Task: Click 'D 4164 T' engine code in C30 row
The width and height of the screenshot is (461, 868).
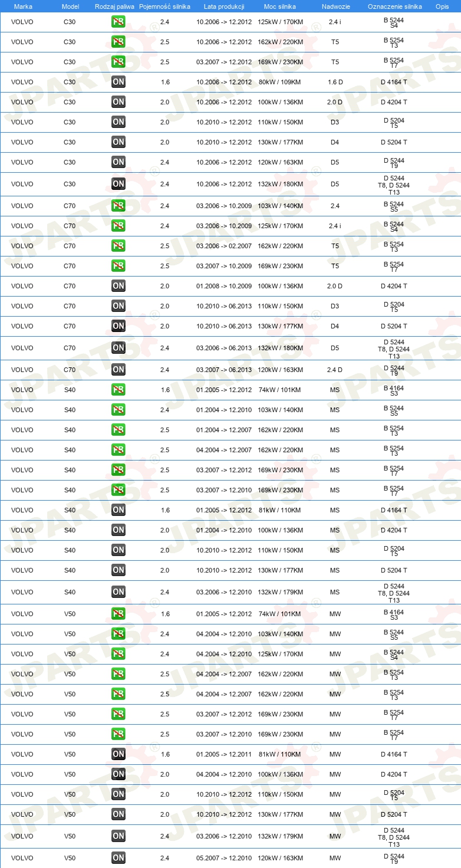Action: pos(394,82)
